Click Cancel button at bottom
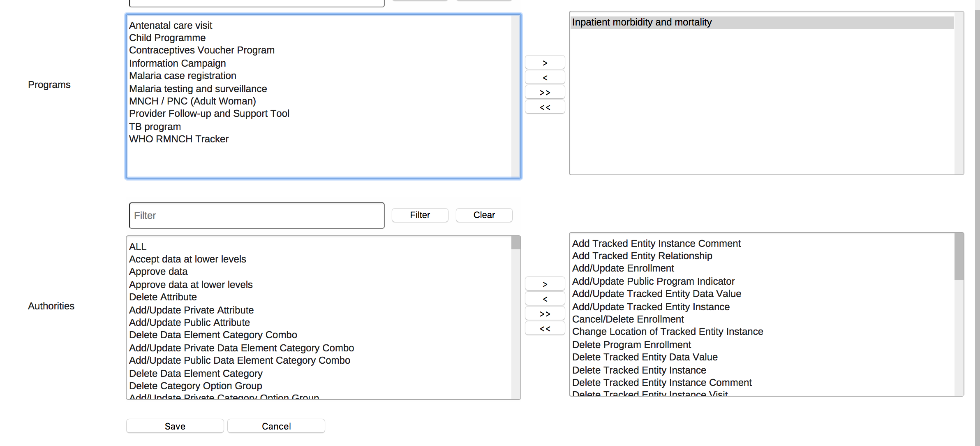 click(276, 426)
